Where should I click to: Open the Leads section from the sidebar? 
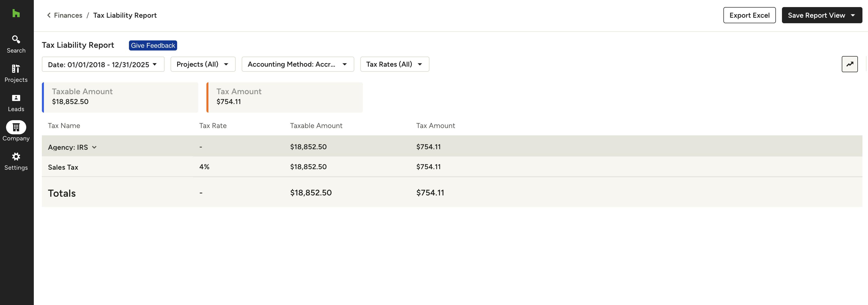tap(16, 101)
